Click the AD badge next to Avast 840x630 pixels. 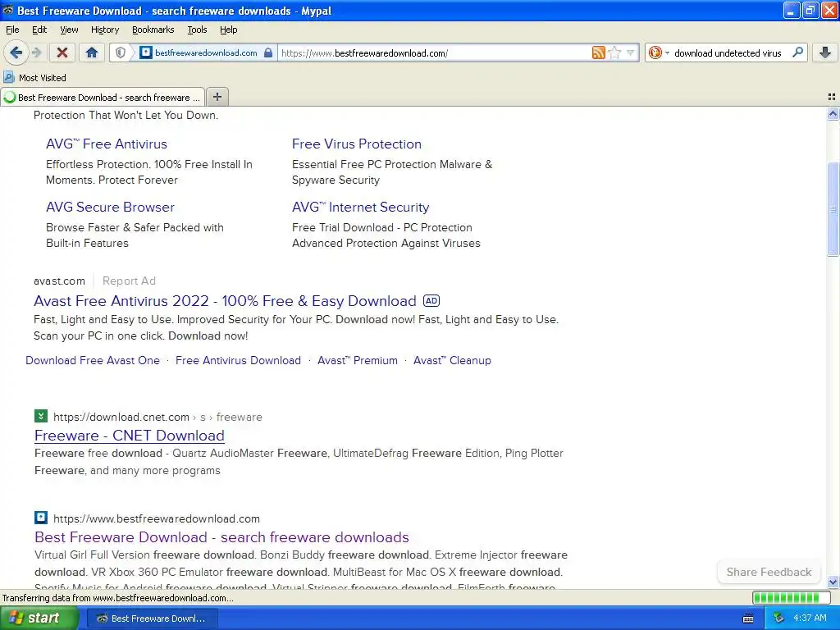pyautogui.click(x=431, y=301)
